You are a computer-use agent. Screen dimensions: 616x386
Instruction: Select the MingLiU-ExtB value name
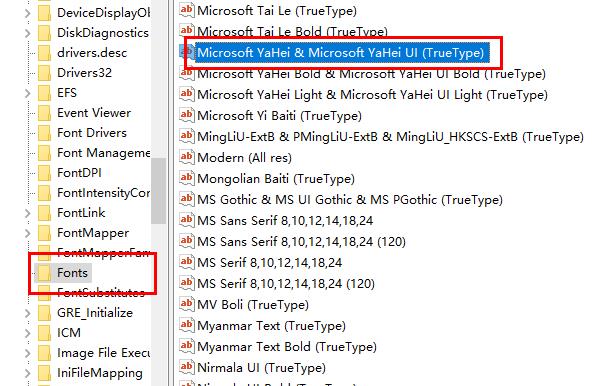coord(390,137)
